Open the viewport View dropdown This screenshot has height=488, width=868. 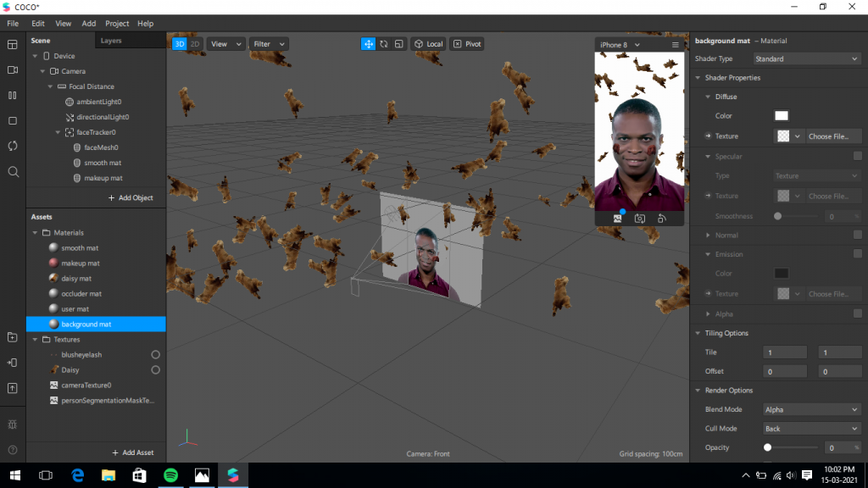[x=225, y=44]
